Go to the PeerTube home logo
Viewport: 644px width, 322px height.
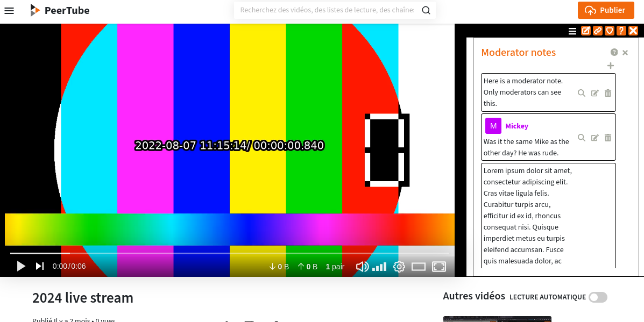60,10
